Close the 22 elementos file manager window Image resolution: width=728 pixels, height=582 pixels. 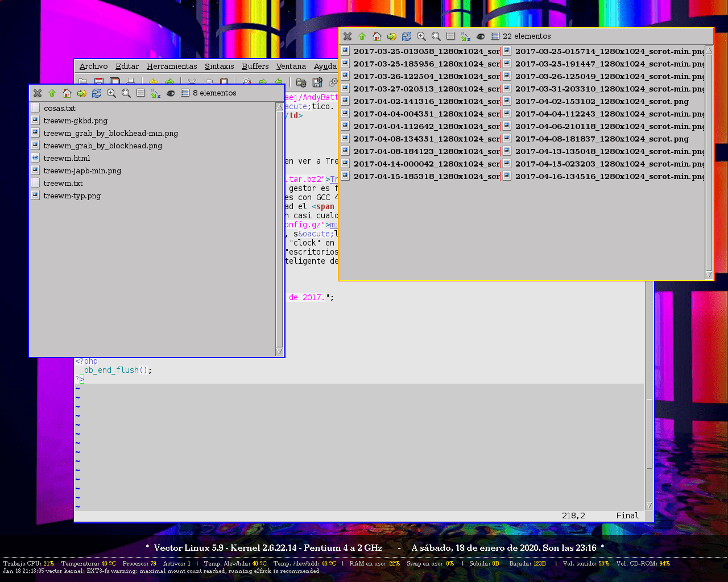(x=348, y=36)
